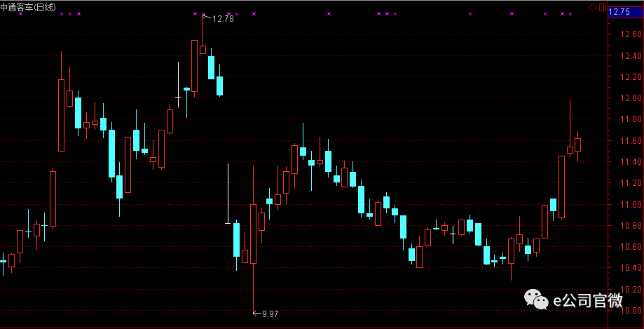644x329 pixels.
Task: Click the first magenta marker after the chart title
Action: 62,13
